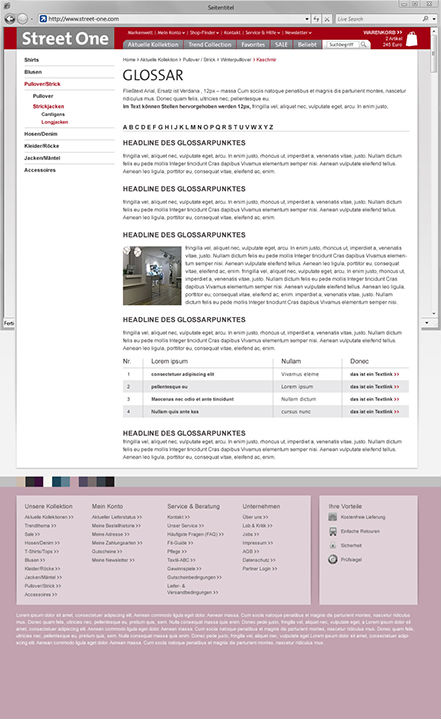Click the dark purple color swatch
Image resolution: width=441 pixels, height=719 pixels.
(39, 481)
